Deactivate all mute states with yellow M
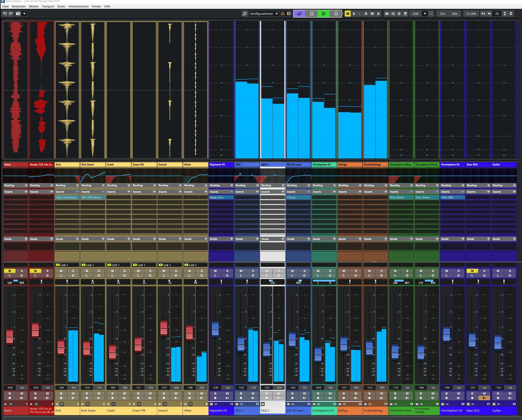The image size is (522, 420). [x=348, y=14]
